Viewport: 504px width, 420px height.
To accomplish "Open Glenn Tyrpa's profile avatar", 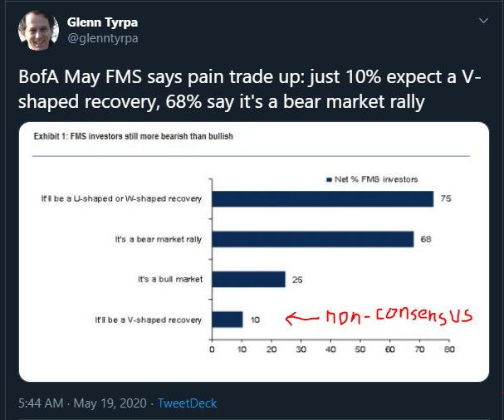I will pyautogui.click(x=38, y=30).
